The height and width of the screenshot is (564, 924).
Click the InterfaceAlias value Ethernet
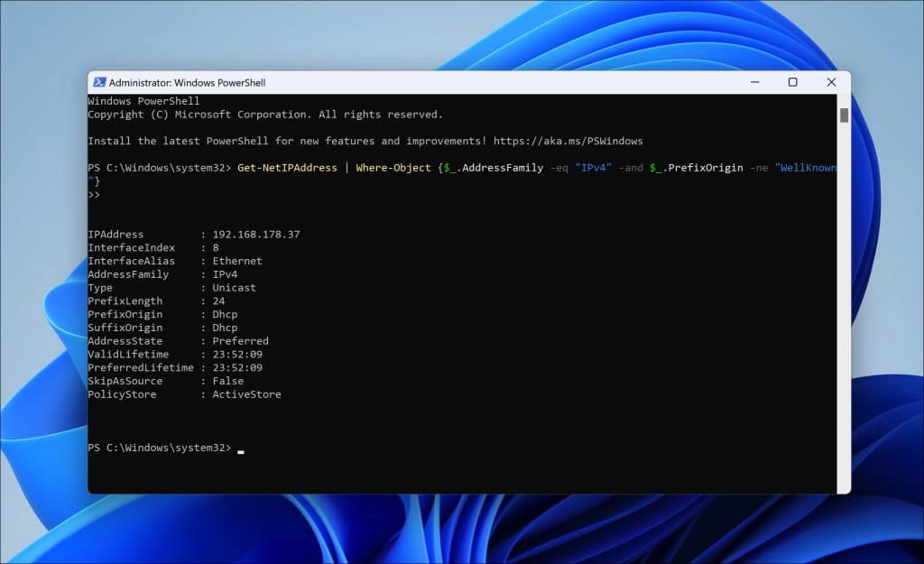[237, 261]
